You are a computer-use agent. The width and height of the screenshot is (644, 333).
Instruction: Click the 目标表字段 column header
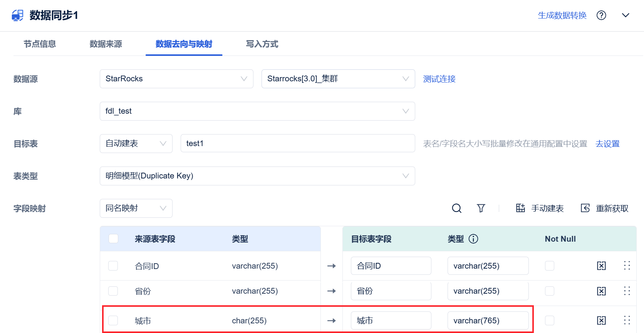point(371,239)
